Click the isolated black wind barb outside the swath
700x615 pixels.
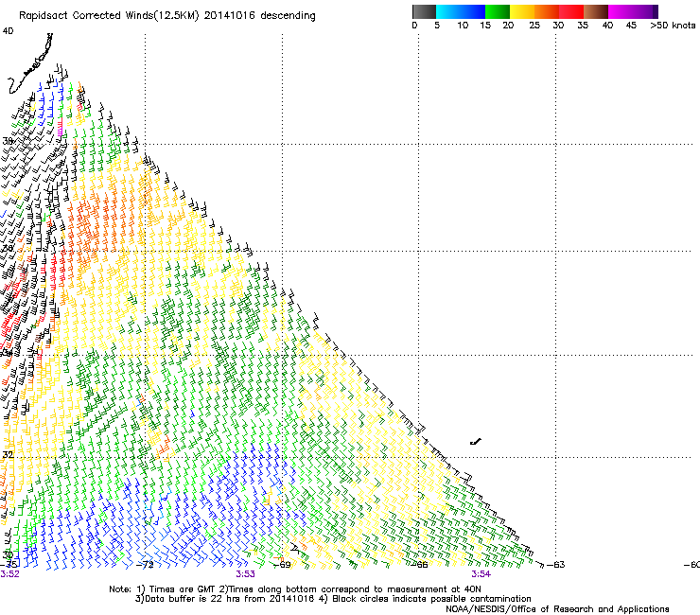[x=476, y=442]
